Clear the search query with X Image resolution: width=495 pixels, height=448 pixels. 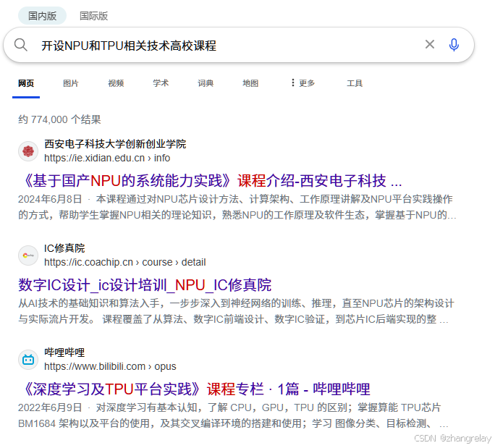[430, 44]
